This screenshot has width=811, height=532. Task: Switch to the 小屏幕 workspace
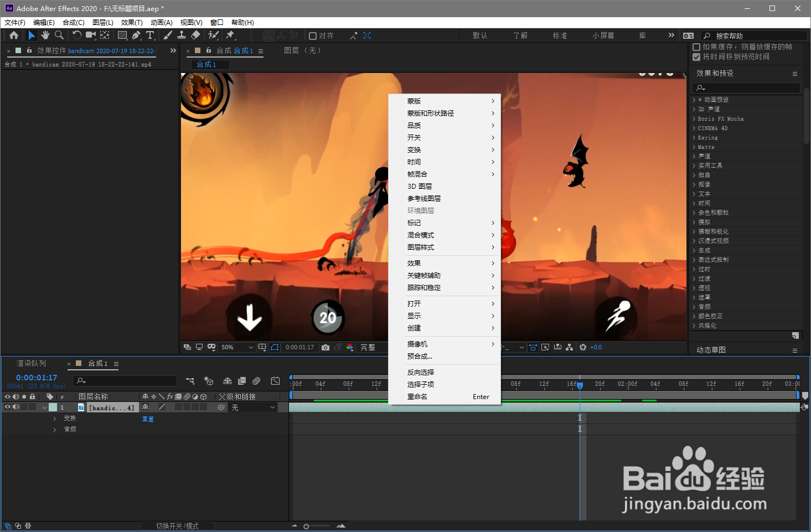pyautogui.click(x=603, y=35)
